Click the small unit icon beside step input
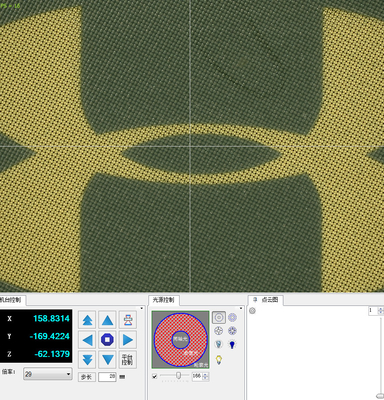The height and width of the screenshot is (400, 384). tap(122, 377)
